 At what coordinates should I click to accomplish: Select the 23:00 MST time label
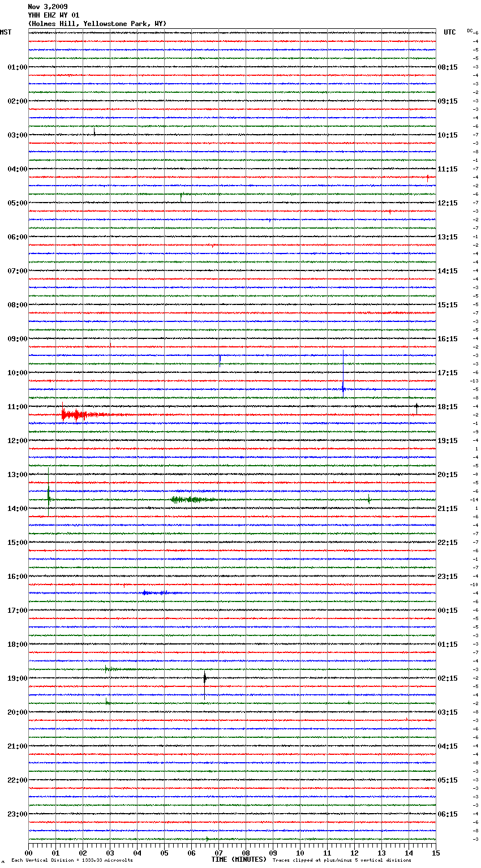tap(18, 814)
